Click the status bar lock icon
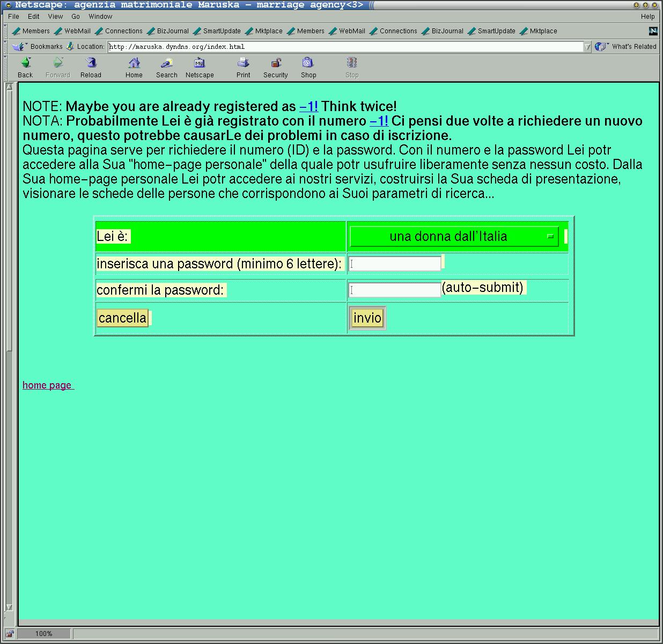Image resolution: width=663 pixels, height=644 pixels. [x=10, y=634]
